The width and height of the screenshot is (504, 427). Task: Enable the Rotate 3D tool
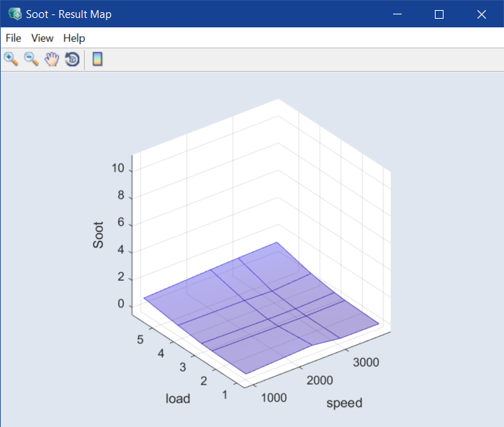[71, 59]
